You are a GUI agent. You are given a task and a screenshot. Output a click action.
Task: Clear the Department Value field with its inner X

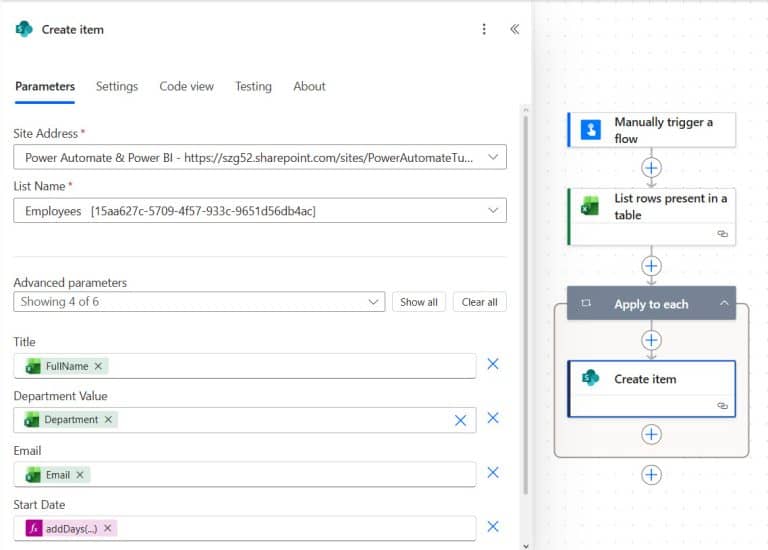pyautogui.click(x=460, y=420)
